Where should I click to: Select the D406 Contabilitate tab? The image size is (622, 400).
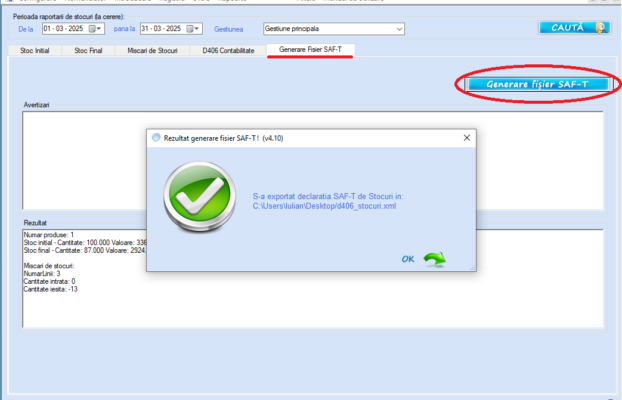[228, 49]
